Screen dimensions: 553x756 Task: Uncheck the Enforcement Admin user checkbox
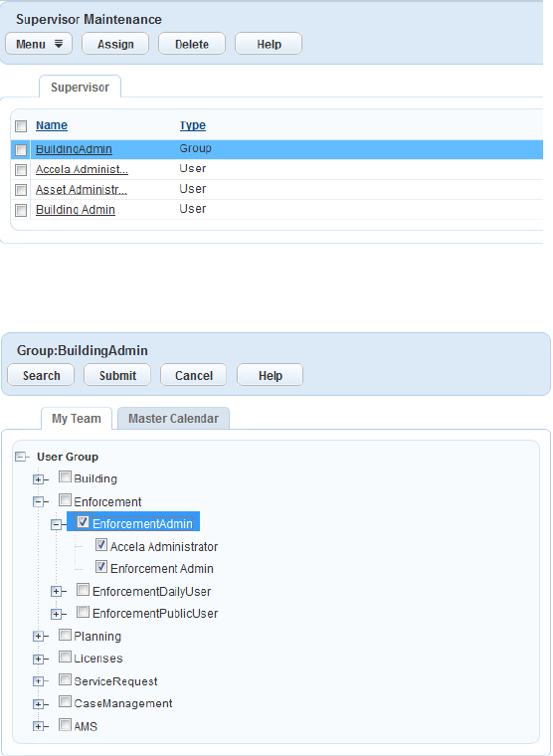click(101, 567)
